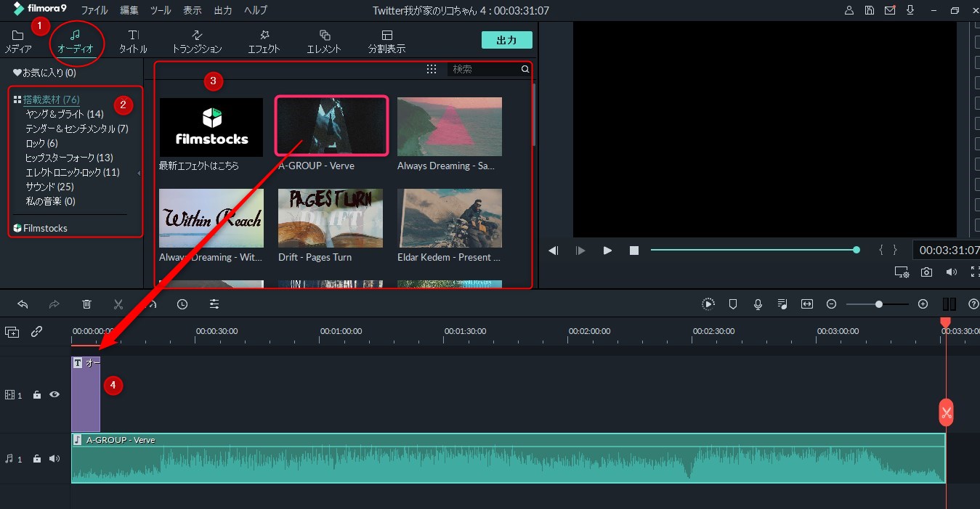Open the エレメント elements tab
The image size is (980, 509).
pyautogui.click(x=324, y=42)
